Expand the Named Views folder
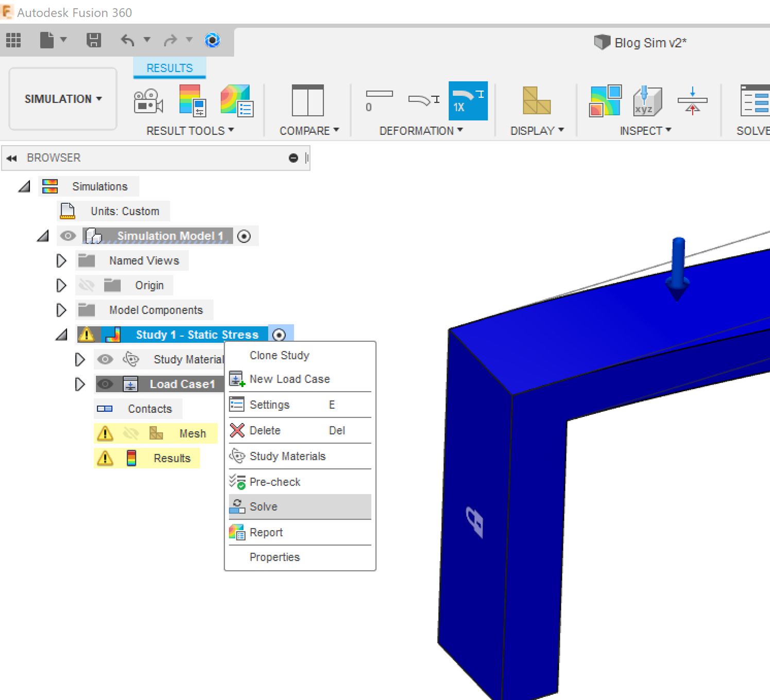770x700 pixels. pyautogui.click(x=61, y=260)
